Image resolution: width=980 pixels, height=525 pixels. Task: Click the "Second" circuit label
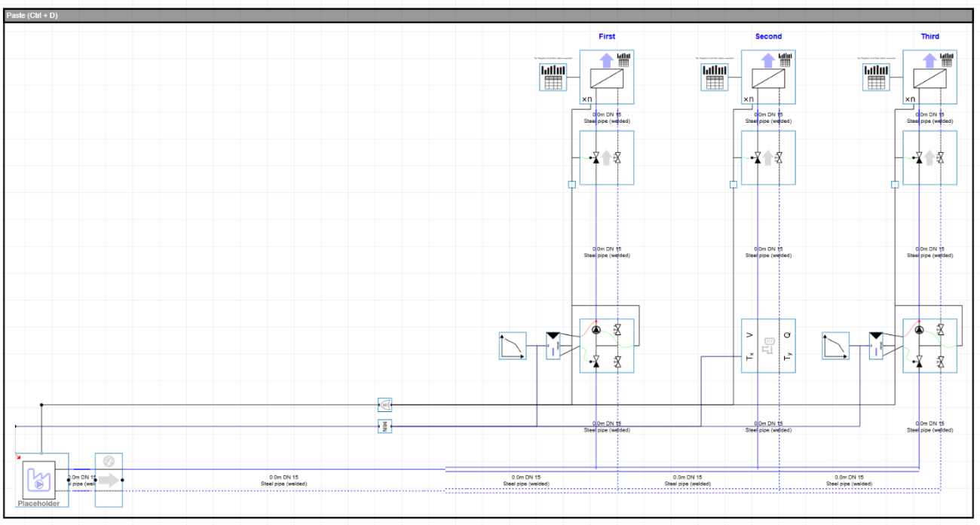click(x=768, y=36)
